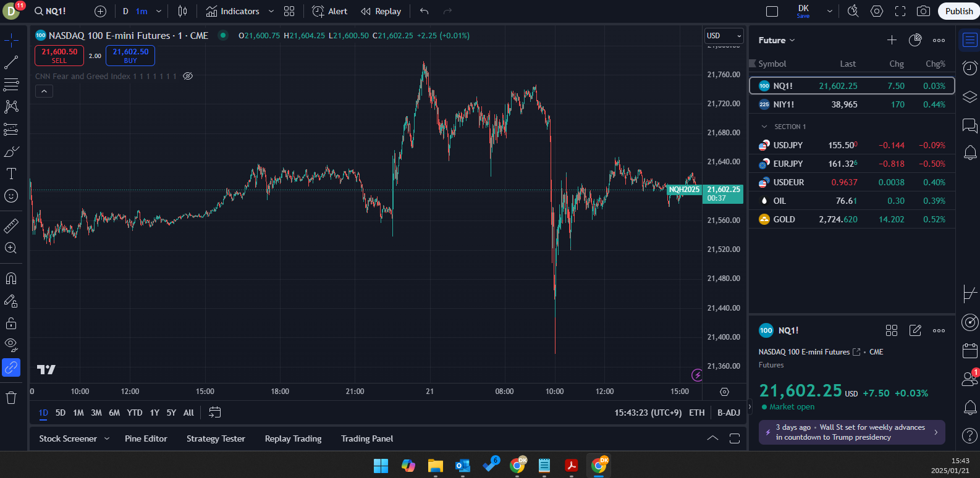Screen dimensions: 980x478
Task: Select the 1m interval button
Action: pos(142,11)
